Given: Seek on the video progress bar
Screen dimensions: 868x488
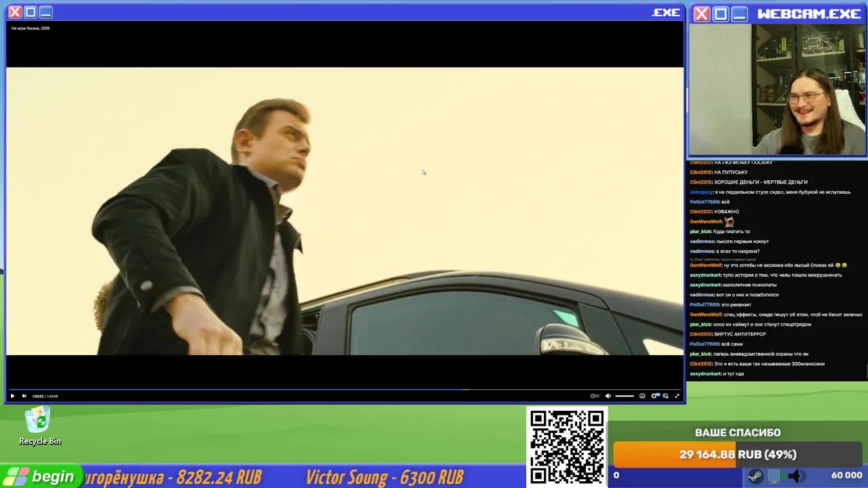Looking at the screenshot, I should pyautogui.click(x=344, y=390).
